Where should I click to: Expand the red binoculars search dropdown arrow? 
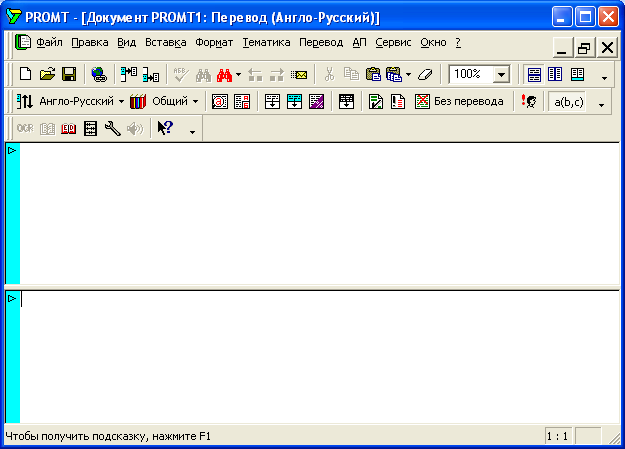click(238, 74)
